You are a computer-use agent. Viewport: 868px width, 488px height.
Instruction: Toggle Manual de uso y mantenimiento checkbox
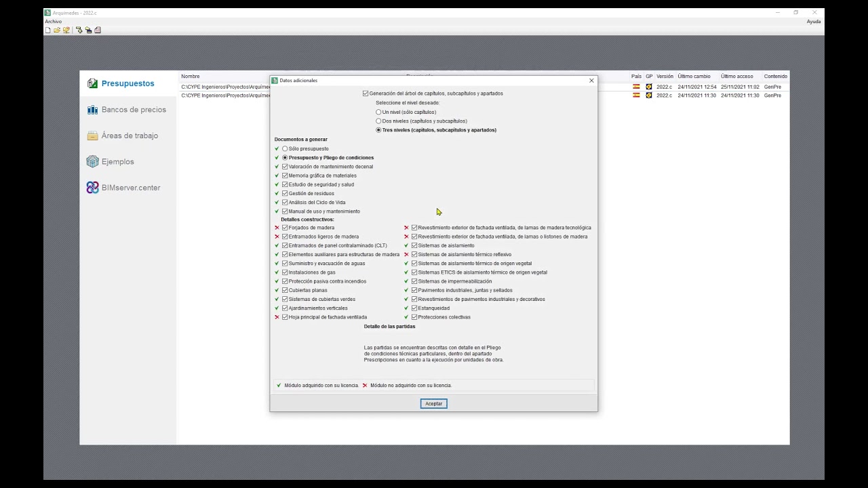tap(285, 211)
